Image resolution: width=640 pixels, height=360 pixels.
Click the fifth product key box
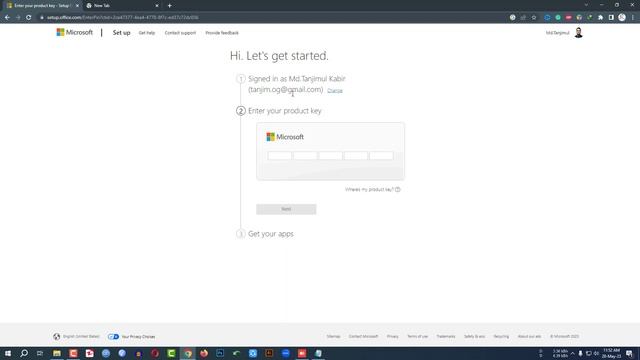click(381, 156)
